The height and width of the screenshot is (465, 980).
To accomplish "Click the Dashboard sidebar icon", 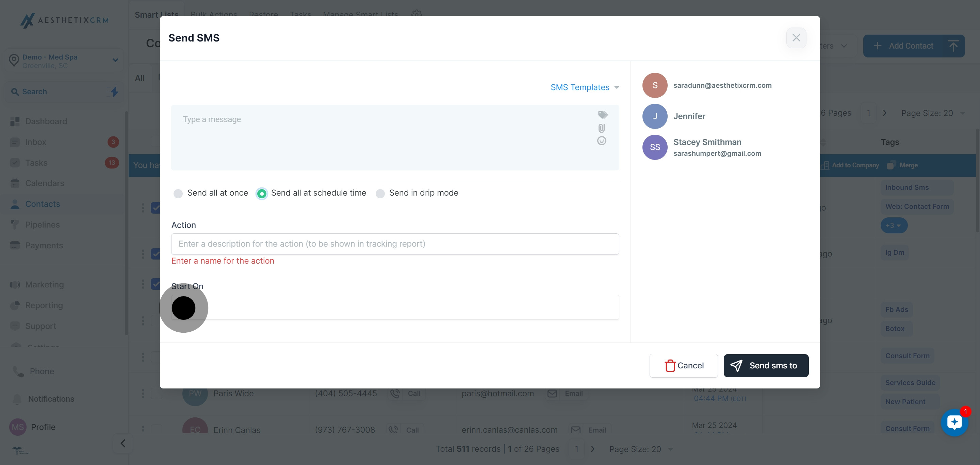I will (x=15, y=121).
